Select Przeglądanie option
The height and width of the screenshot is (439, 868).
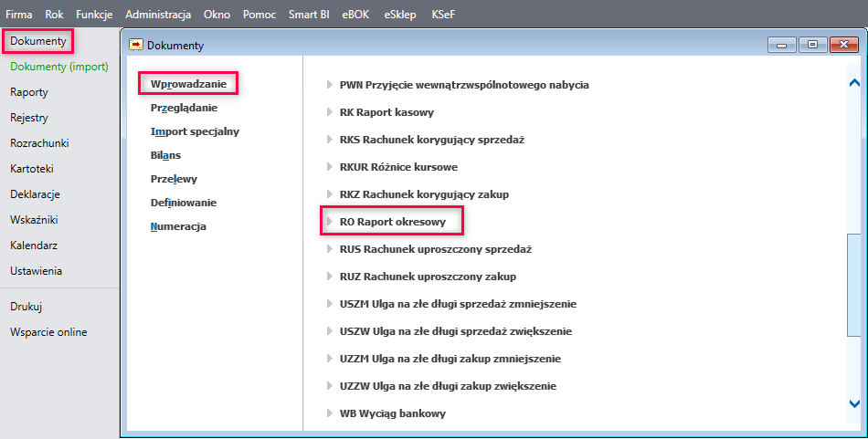[x=184, y=108]
